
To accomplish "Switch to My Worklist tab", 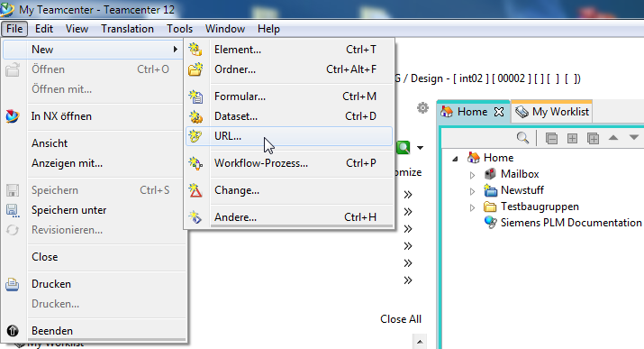I will point(551,112).
